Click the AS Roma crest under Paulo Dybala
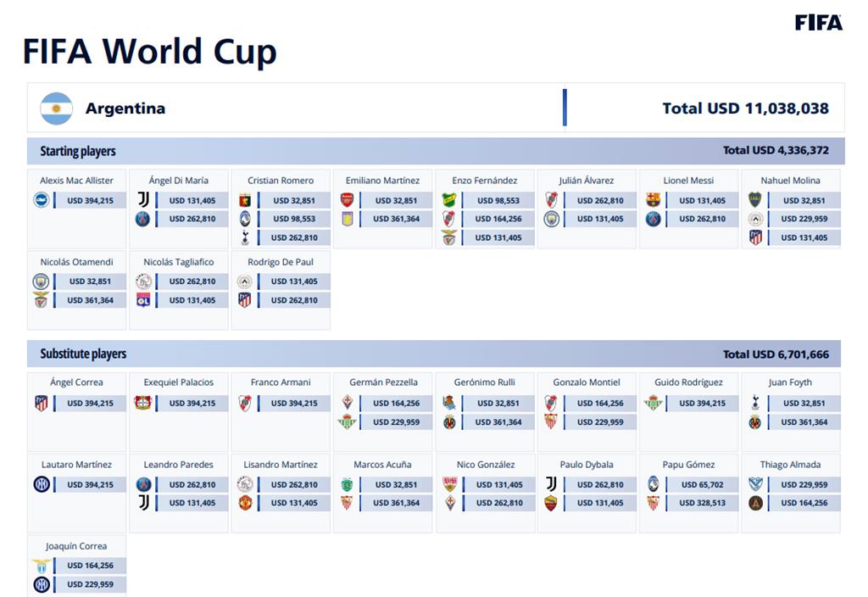 551,503
